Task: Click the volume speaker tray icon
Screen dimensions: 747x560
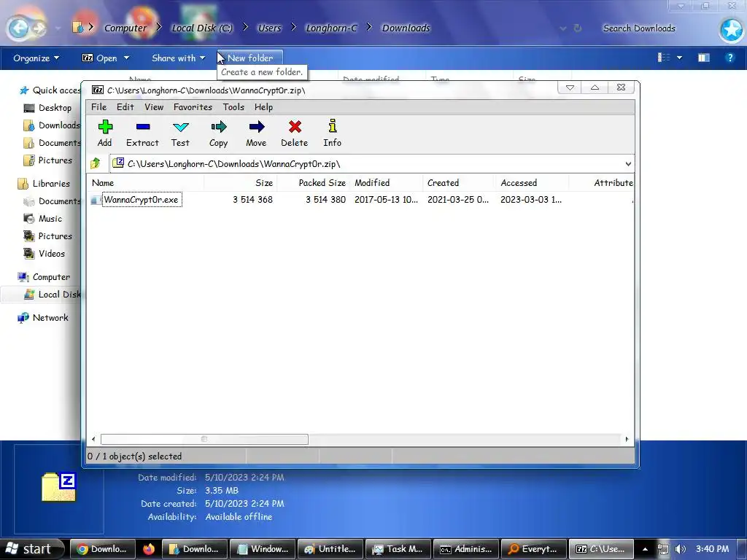Action: click(x=681, y=549)
